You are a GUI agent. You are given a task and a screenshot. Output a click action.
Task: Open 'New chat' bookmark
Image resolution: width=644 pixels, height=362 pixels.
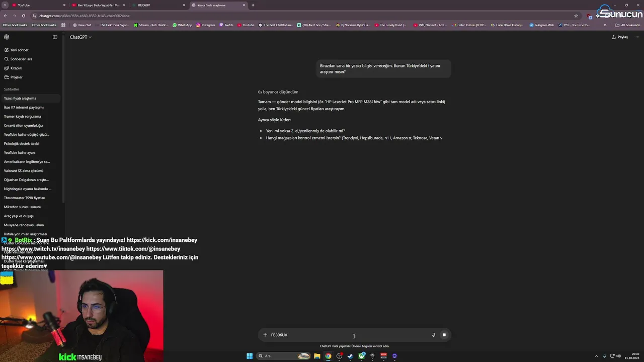[x=82, y=25]
